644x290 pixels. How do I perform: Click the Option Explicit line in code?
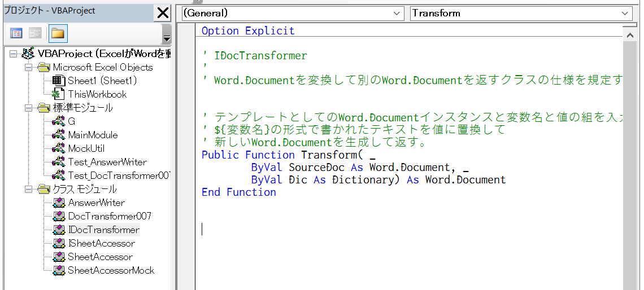point(248,31)
